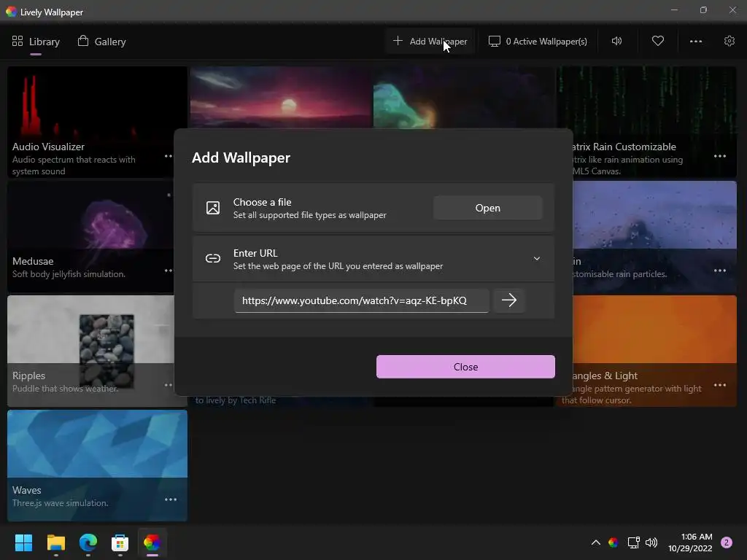Open the Windows Start menu

pos(23,542)
